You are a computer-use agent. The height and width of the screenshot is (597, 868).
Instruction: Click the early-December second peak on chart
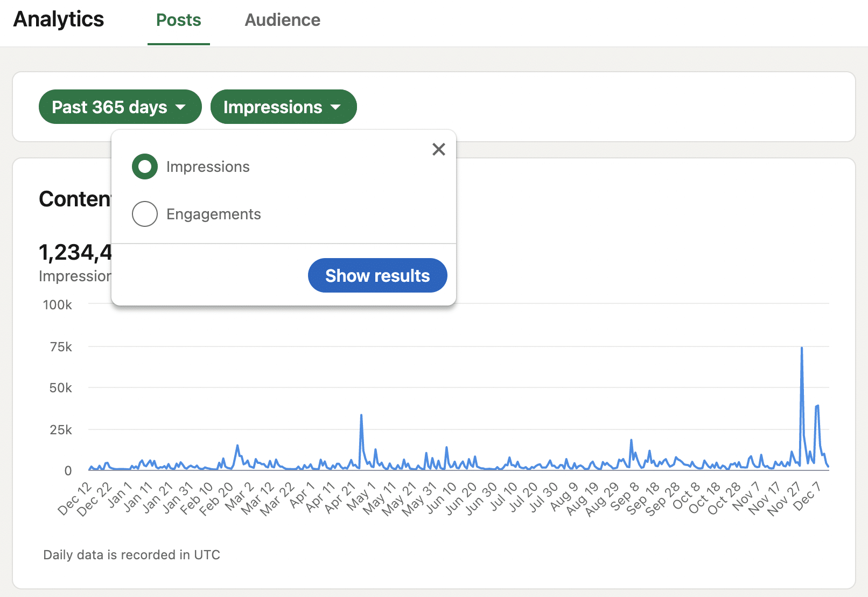click(x=817, y=406)
